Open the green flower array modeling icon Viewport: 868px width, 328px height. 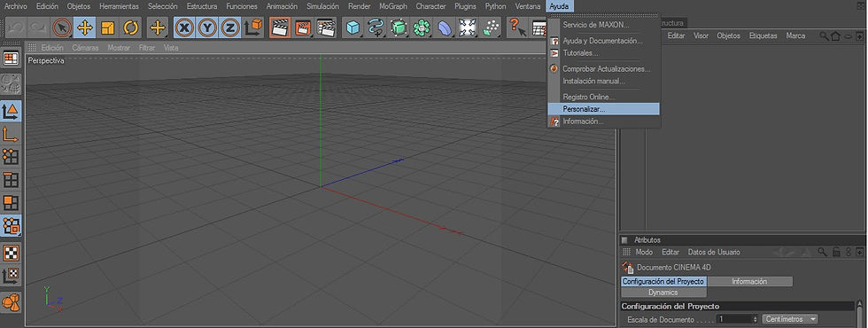click(422, 27)
